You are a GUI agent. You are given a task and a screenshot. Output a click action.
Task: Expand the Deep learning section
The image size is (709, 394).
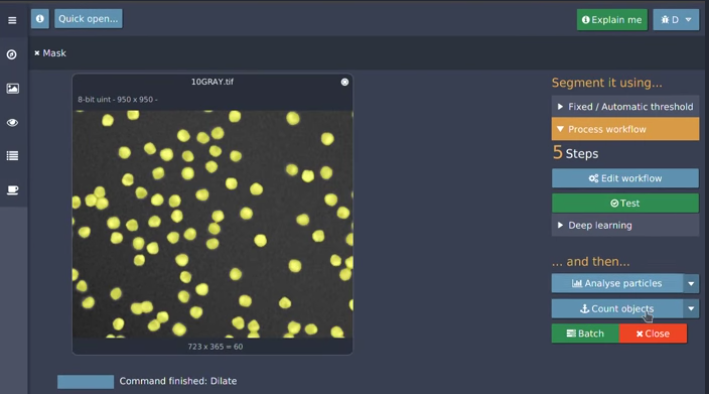pyautogui.click(x=625, y=225)
